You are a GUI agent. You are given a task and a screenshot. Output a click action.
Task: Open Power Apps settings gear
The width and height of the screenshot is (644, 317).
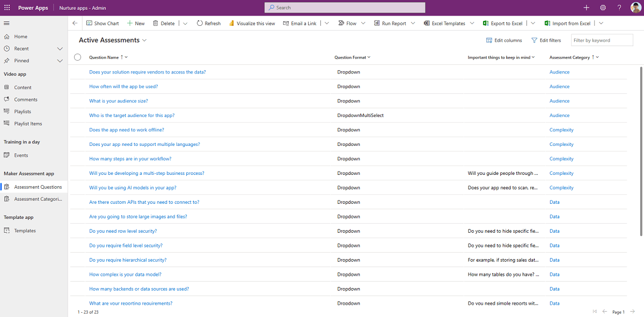(x=603, y=8)
